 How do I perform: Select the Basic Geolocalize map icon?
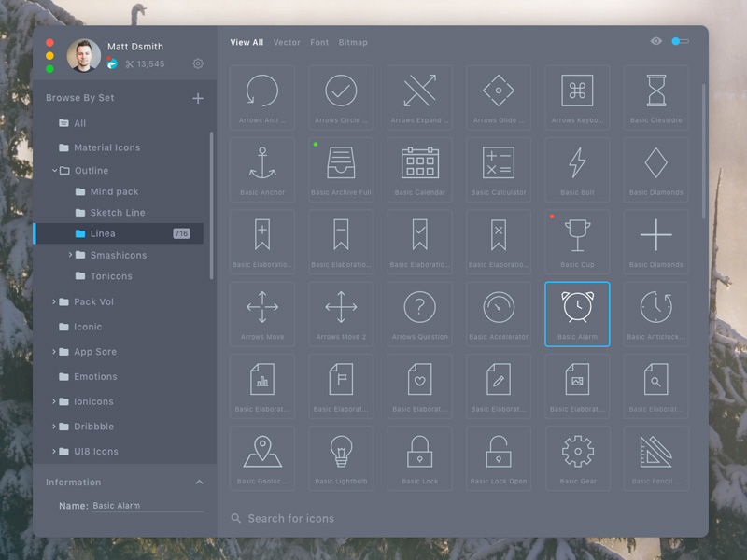(x=262, y=457)
